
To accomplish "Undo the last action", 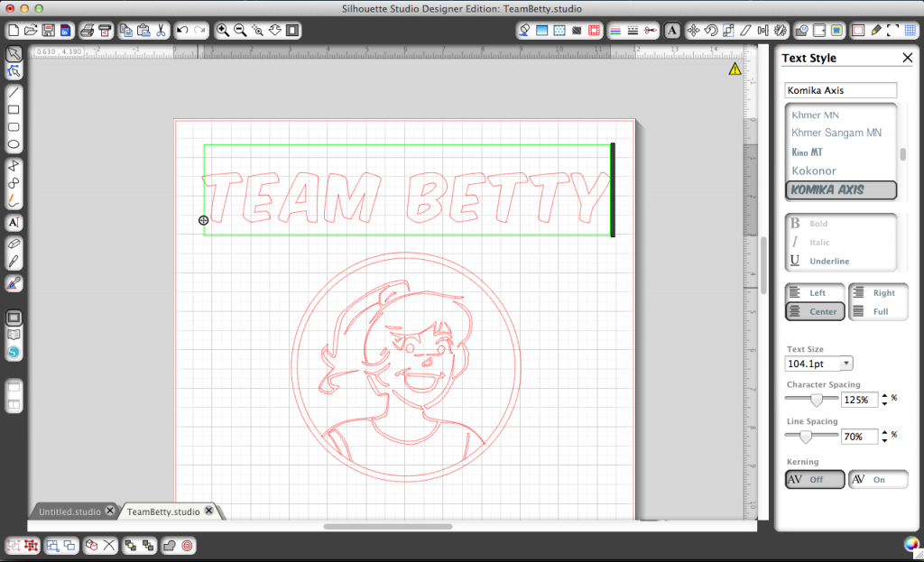I will click(182, 30).
